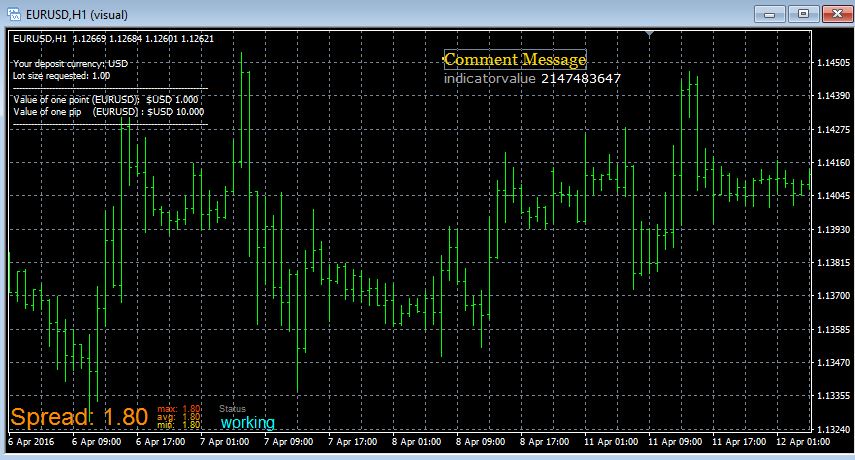Click '6 Apr 09:00' on the time axis
This screenshot has width=855, height=460.
(x=97, y=441)
